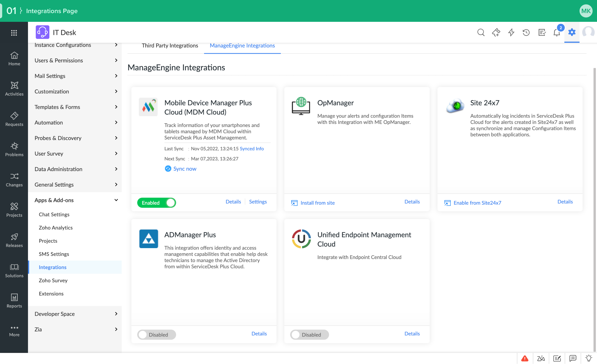This screenshot has height=364, width=597.
Task: Open Problems module in sidebar
Action: [14, 149]
